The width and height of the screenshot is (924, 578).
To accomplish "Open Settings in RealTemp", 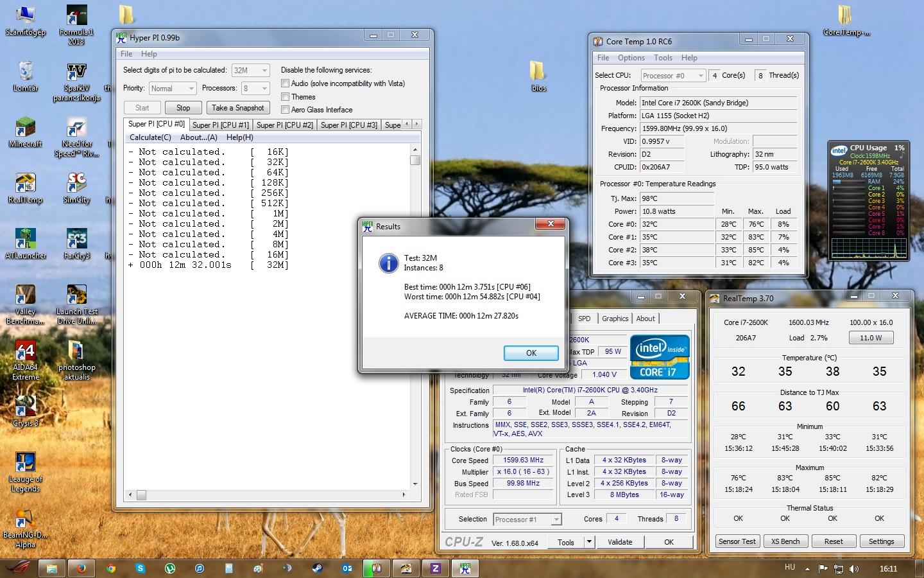I will 882,541.
